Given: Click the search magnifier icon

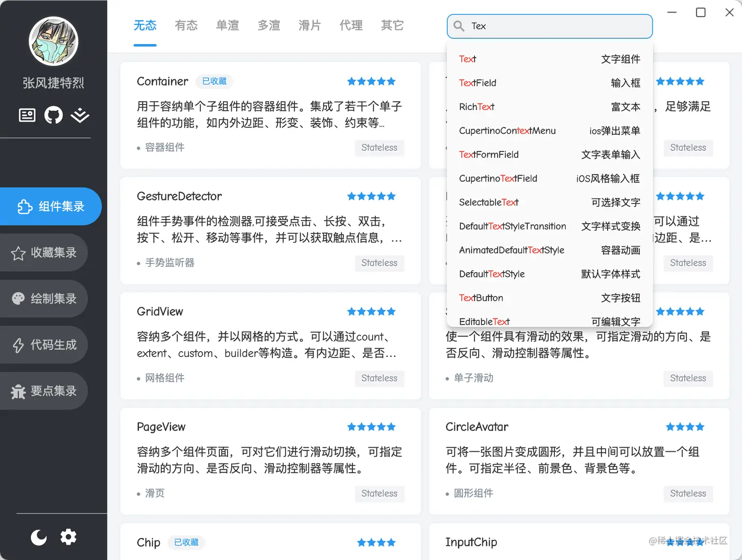Looking at the screenshot, I should coord(459,26).
